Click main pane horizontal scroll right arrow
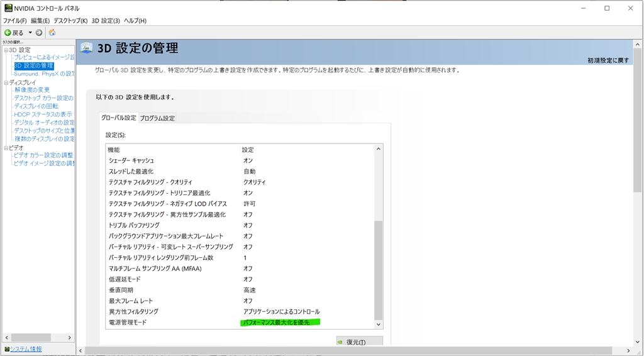The width and height of the screenshot is (644, 356). pos(628,351)
